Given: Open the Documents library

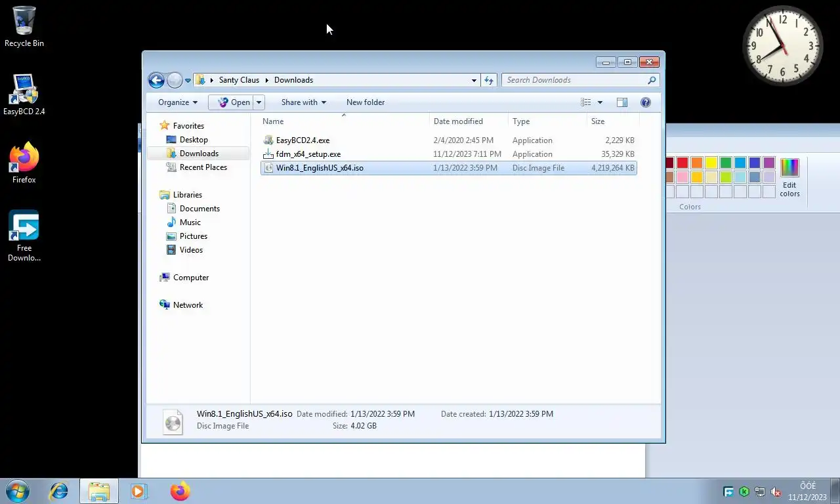Looking at the screenshot, I should coord(199,209).
